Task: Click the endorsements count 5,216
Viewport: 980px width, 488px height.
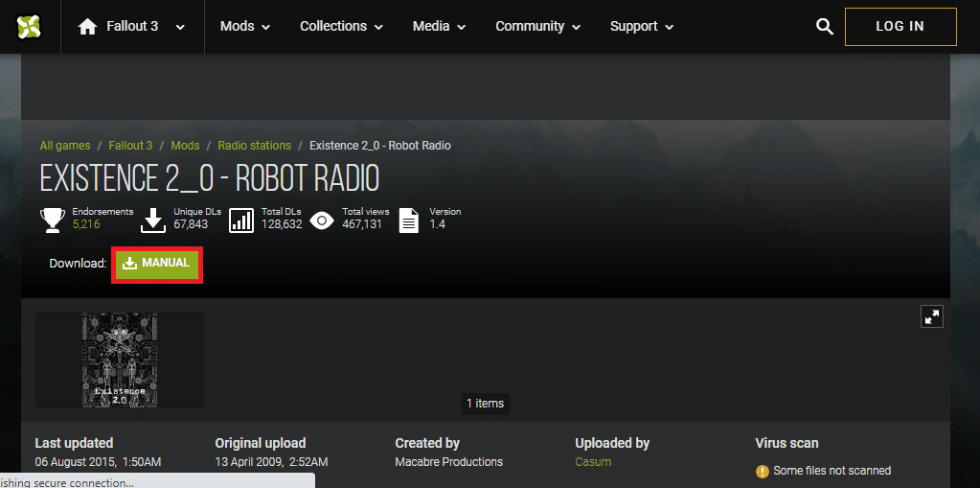Action: (86, 224)
